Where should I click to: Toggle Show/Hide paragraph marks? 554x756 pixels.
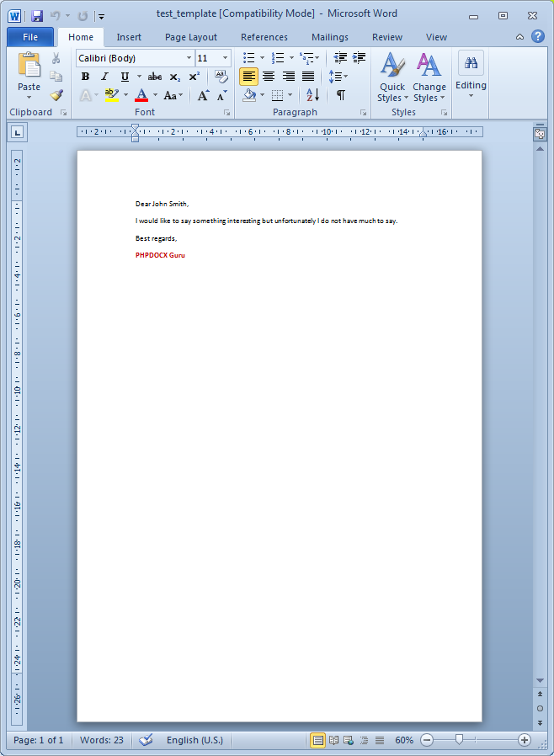[x=341, y=95]
